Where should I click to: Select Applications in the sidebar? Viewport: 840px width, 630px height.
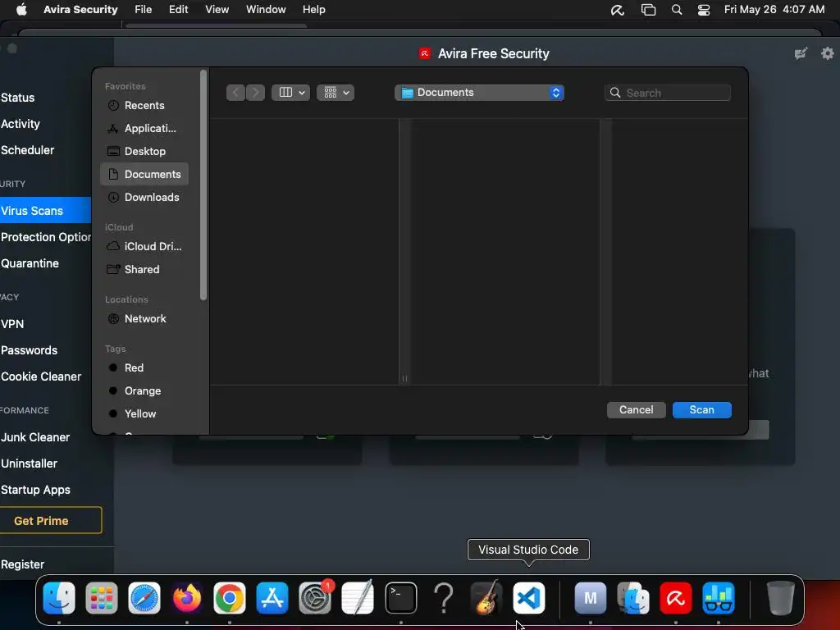[x=144, y=129]
